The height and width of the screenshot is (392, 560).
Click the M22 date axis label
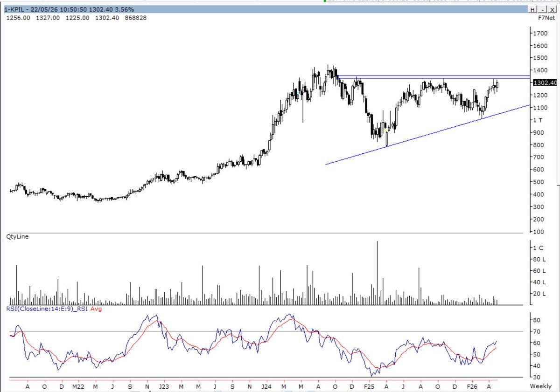[78, 387]
